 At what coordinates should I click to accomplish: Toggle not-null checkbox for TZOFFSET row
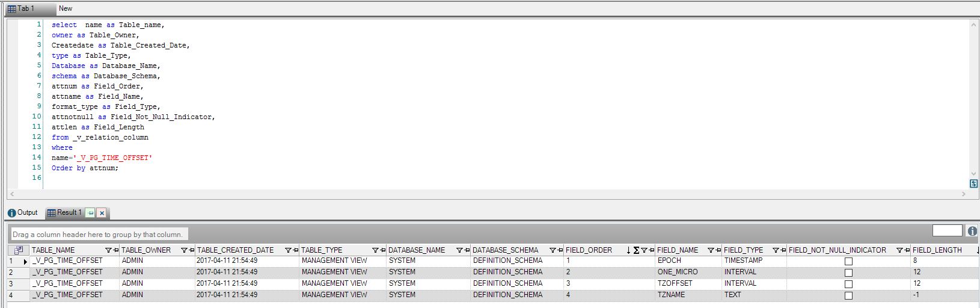(x=848, y=285)
